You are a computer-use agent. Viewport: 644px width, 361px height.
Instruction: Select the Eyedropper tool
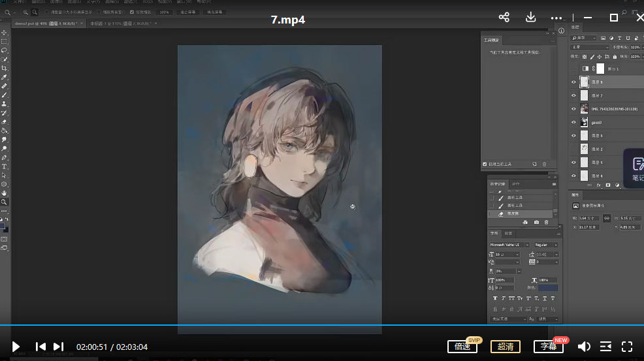[x=5, y=77]
